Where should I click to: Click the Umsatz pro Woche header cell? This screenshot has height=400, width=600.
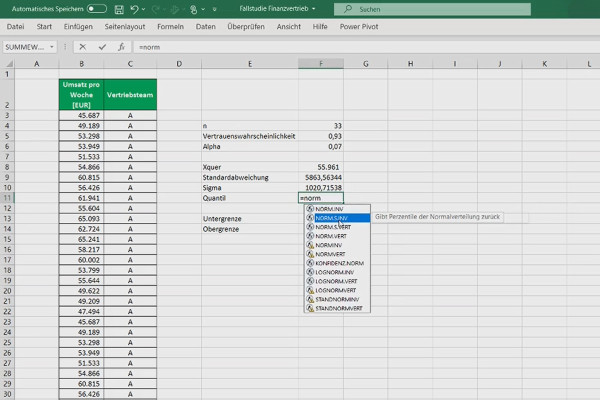click(81, 95)
